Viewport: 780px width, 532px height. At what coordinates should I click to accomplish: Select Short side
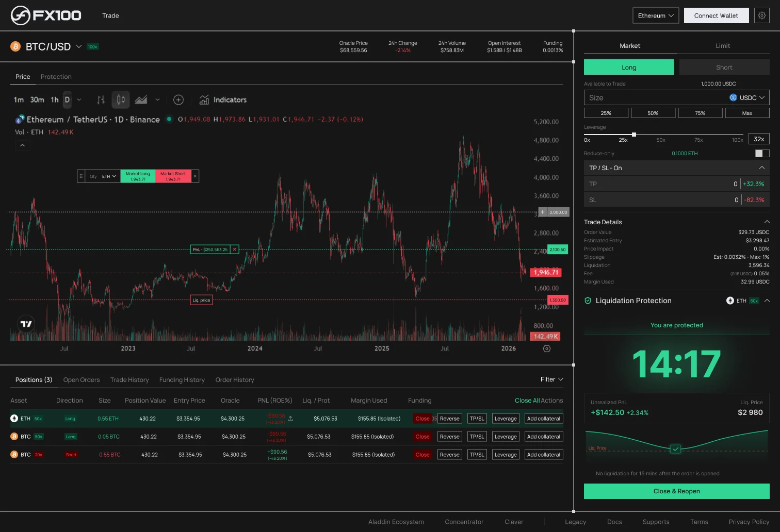tap(724, 67)
